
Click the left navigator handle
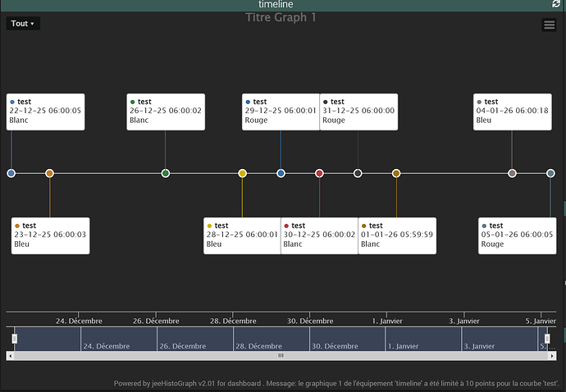pyautogui.click(x=14, y=338)
